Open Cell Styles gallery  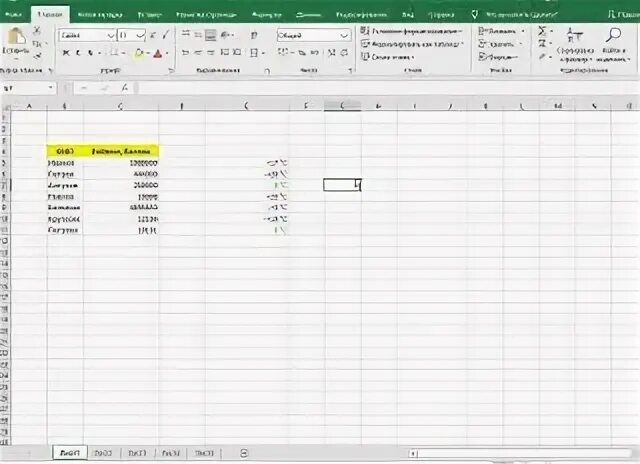387,57
